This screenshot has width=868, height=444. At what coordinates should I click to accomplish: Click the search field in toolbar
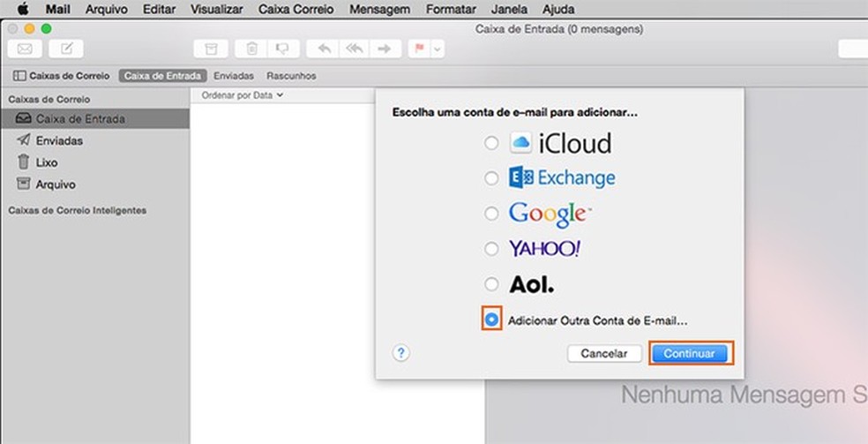point(853,49)
